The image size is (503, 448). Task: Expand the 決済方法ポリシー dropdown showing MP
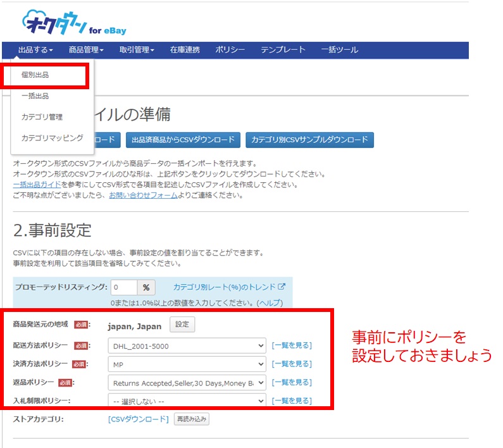pos(187,364)
